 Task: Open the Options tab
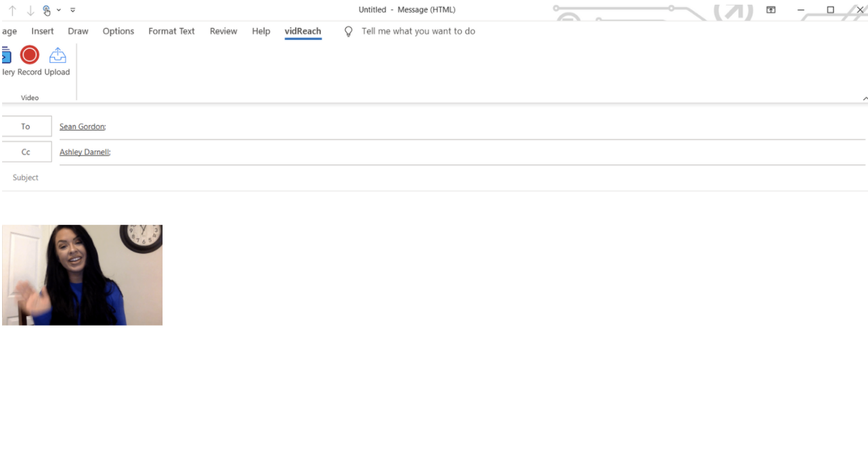pos(118,31)
